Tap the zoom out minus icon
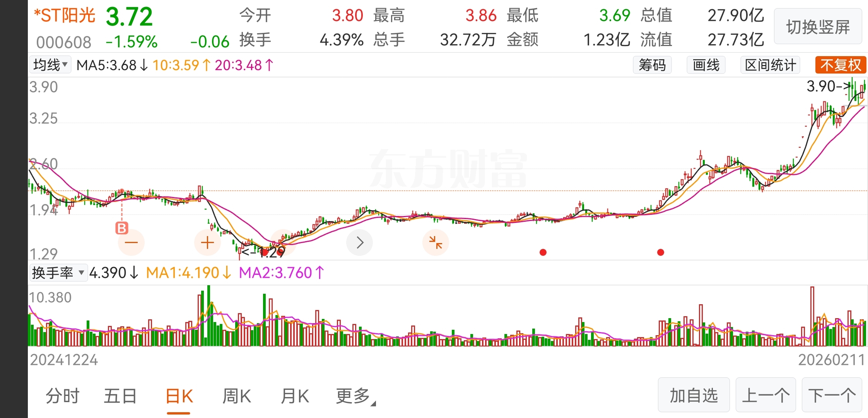 click(131, 243)
